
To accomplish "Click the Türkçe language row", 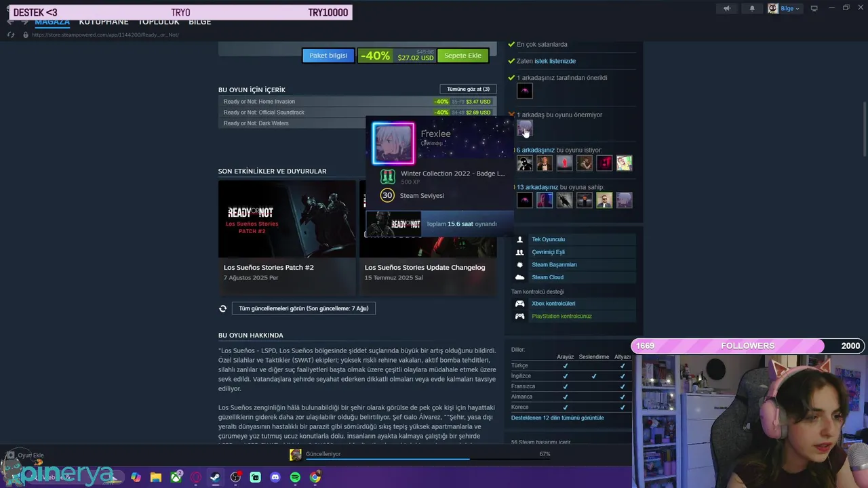I will pos(571,365).
